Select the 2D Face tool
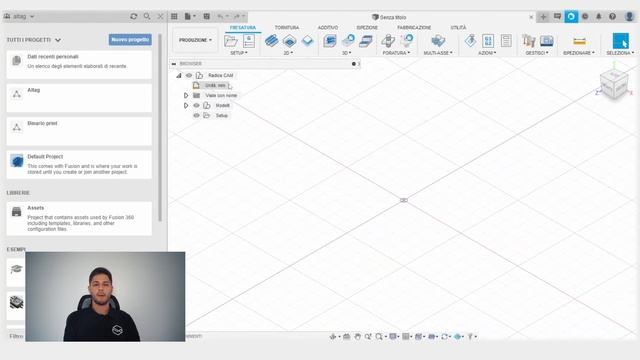Screen dimensions: 640x360 (x=307, y=41)
